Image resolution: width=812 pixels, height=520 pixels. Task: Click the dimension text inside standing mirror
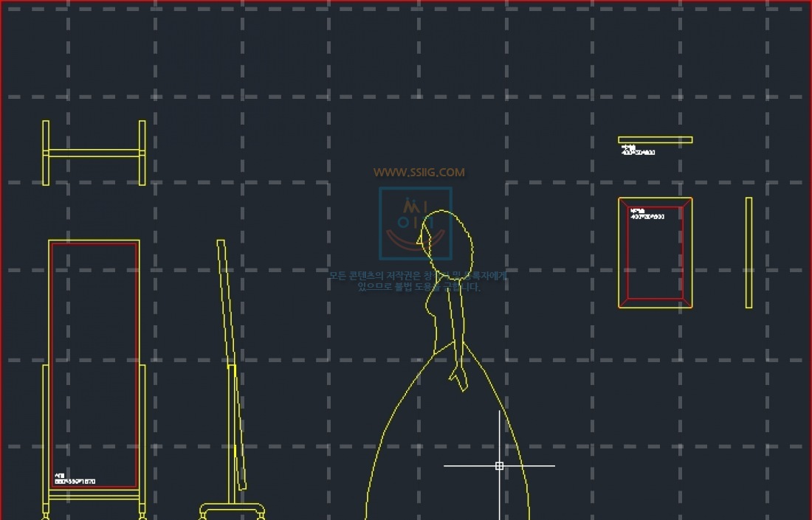click(74, 479)
